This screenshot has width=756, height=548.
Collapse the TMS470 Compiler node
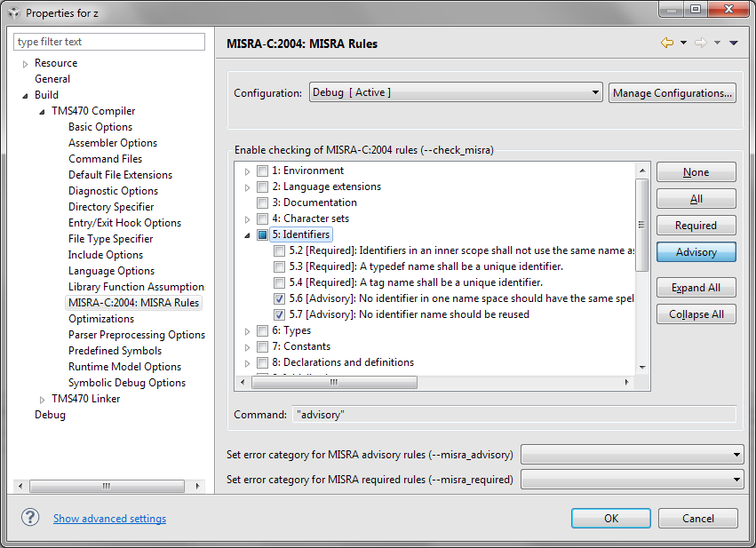point(42,111)
